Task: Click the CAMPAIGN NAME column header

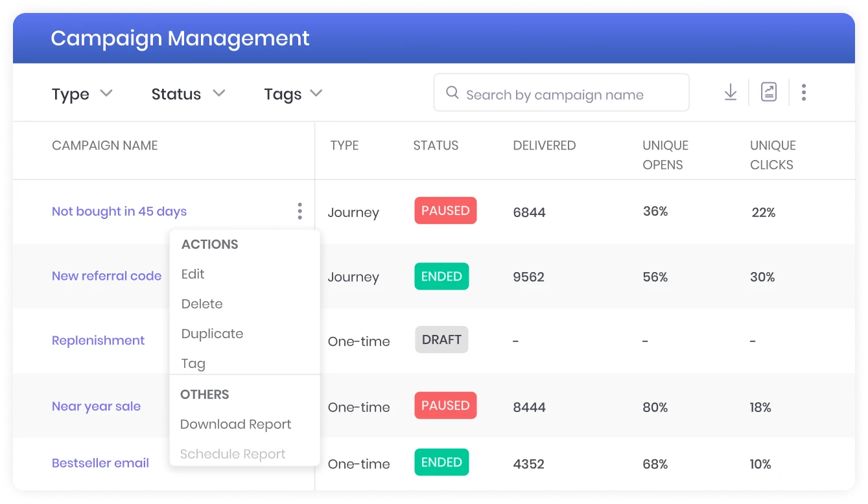Action: pyautogui.click(x=105, y=146)
